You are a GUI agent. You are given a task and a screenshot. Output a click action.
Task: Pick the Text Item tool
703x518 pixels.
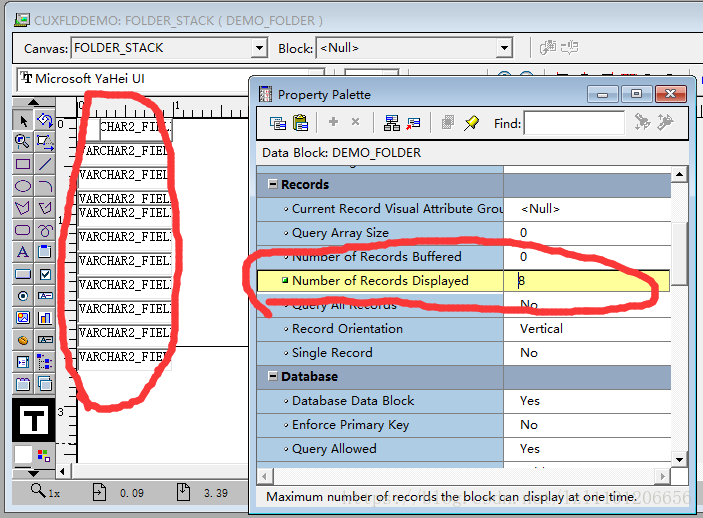coord(45,296)
